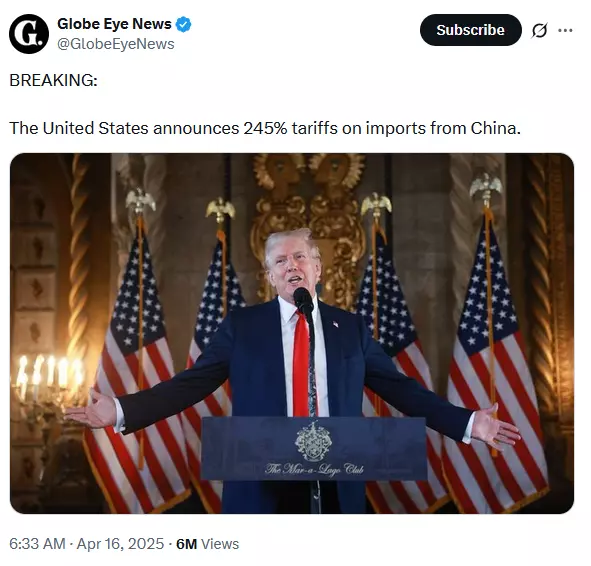Click the Mar-a-Lago Club podium sign in photo

coord(314,448)
